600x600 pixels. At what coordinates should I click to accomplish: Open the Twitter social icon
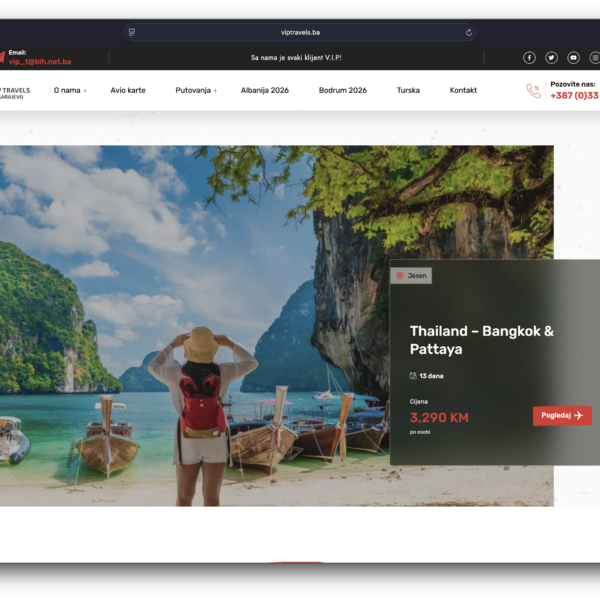551,58
